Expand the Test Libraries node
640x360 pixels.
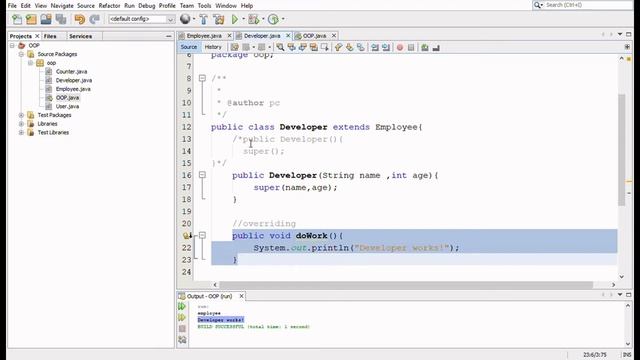pos(21,132)
